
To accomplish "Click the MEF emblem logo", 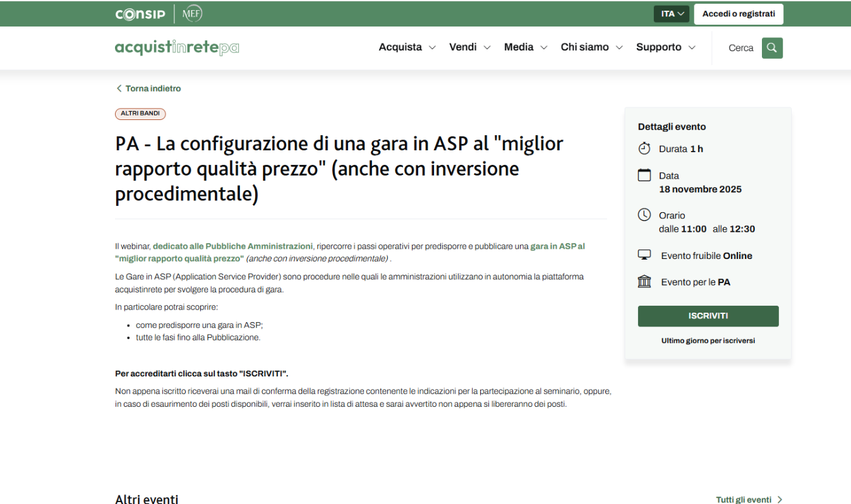I will point(192,14).
